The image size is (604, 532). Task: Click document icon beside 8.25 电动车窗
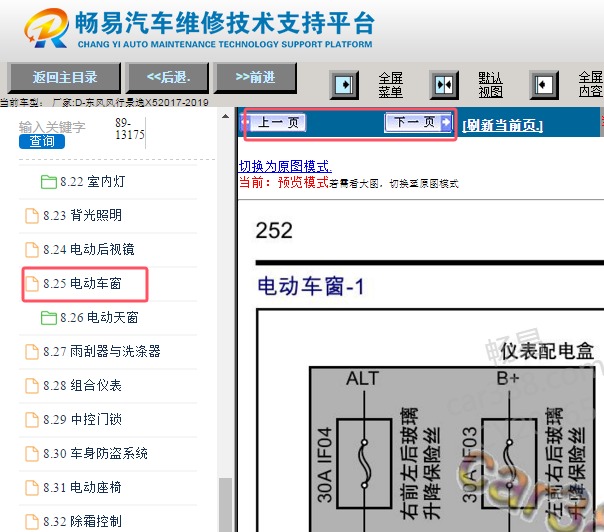(32, 284)
